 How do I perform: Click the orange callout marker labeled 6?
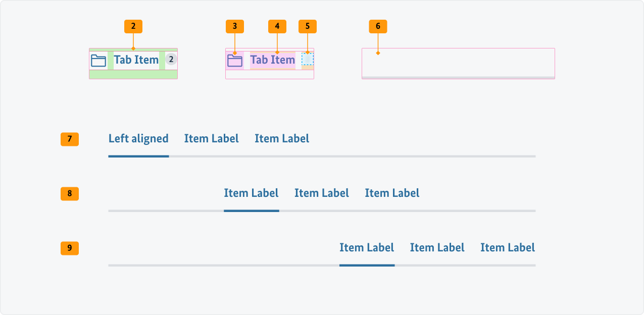tap(378, 26)
